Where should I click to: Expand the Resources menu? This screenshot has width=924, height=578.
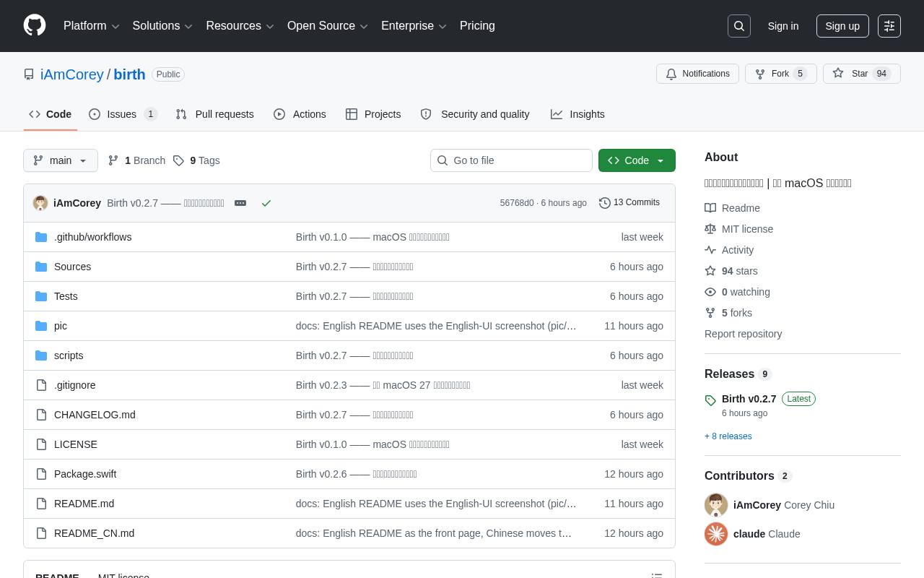pos(240,26)
